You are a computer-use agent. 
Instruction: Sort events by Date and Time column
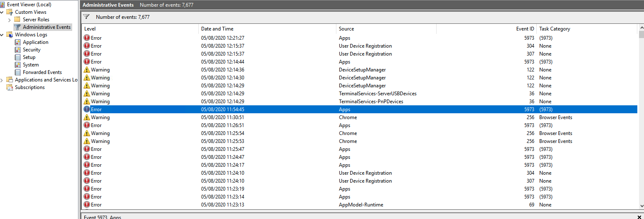(x=267, y=29)
